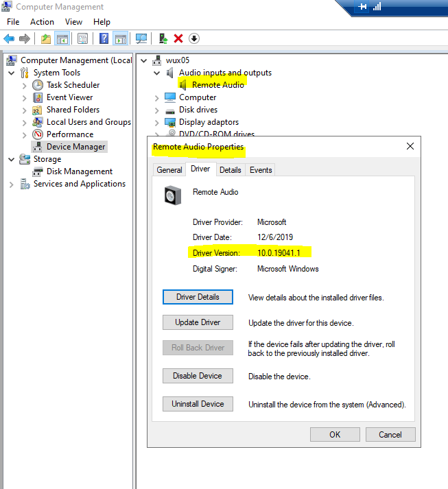
Task: Click the signal strength icon in connection bar
Action: 377,7
